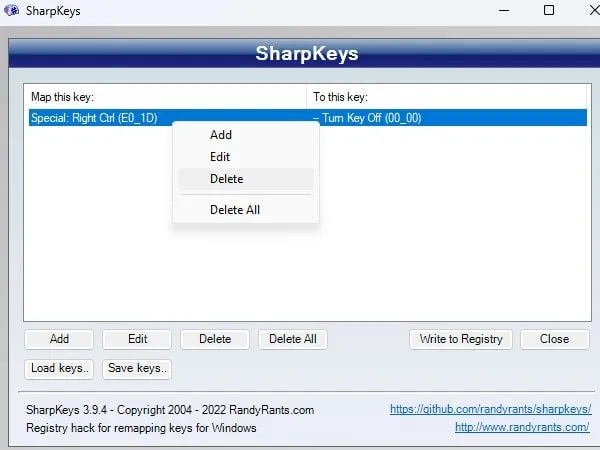Click the Close button beside Write to Registry
Image resolution: width=600 pixels, height=450 pixels.
tap(554, 339)
